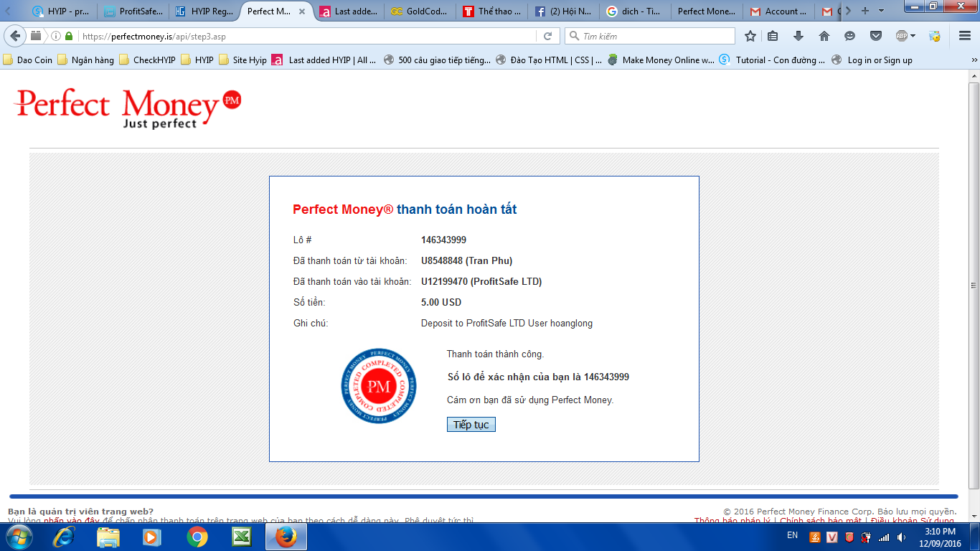This screenshot has height=551, width=980.
Task: Click the Điều khoản Sử dụng footer link
Action: [x=913, y=521]
